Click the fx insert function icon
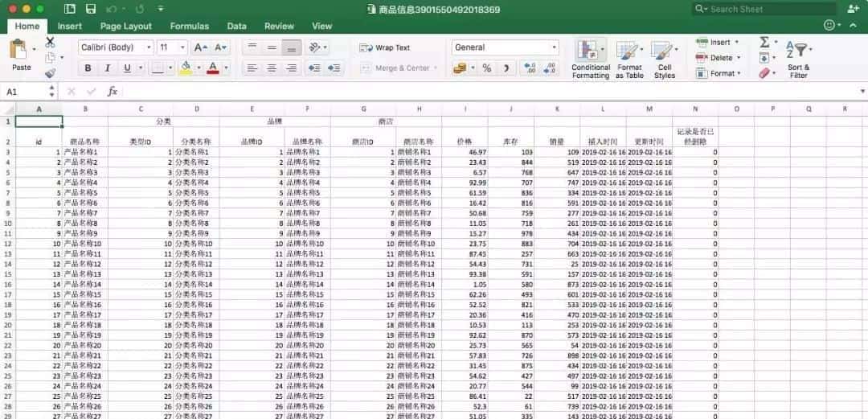Viewport: 868px width, 419px height. tap(113, 92)
